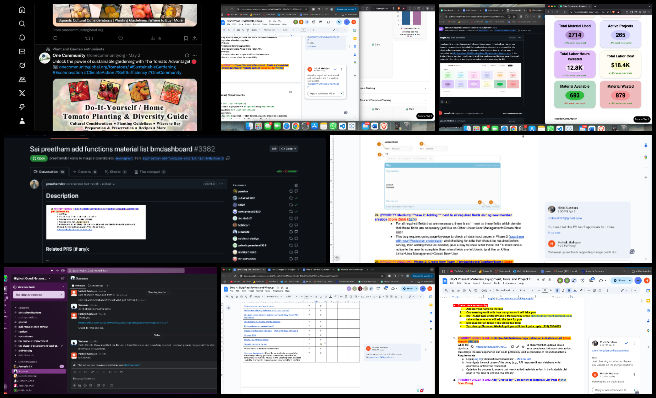Open the reviewers gear icon on pull request
The width and height of the screenshot is (656, 398).
point(296,185)
